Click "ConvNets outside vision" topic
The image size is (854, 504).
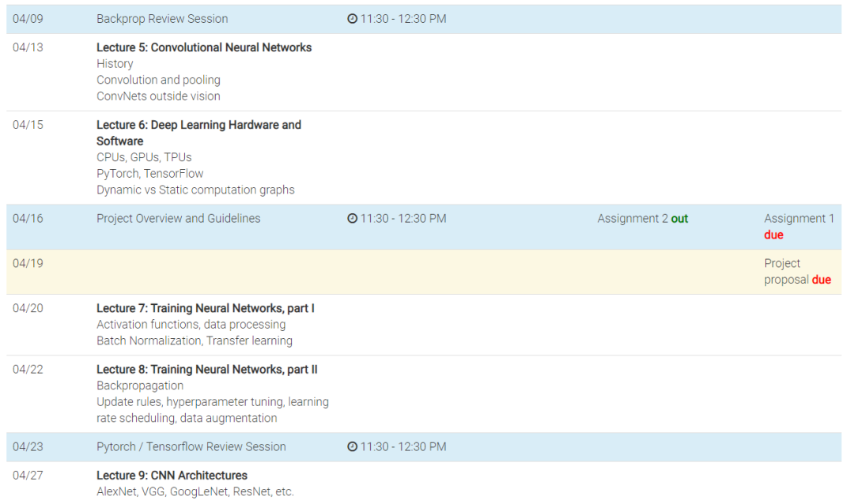pyautogui.click(x=158, y=96)
